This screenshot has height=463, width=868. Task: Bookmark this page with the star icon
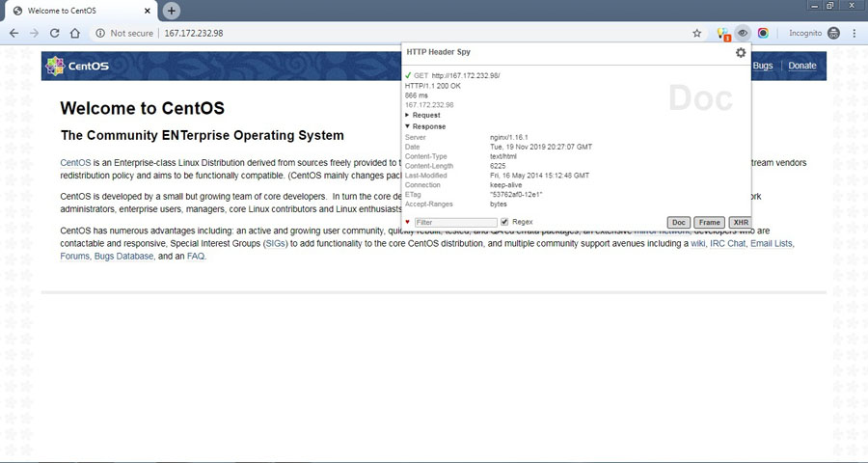tap(697, 33)
